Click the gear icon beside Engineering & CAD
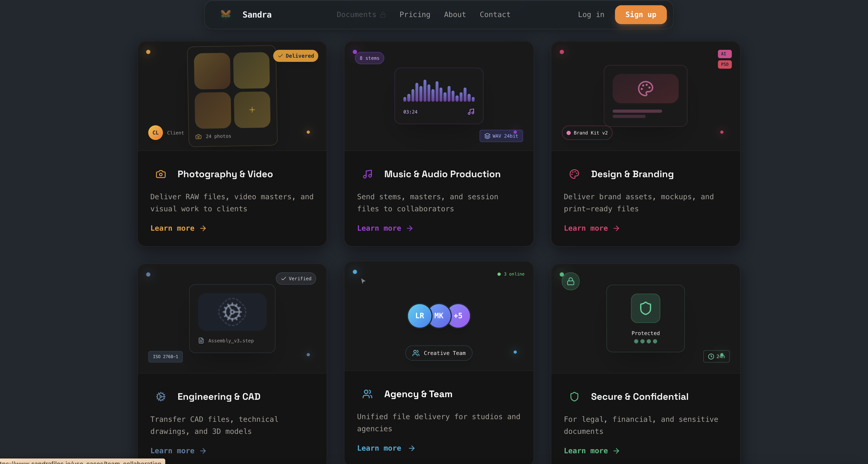Screen dimensions: 868x464 click(x=161, y=397)
